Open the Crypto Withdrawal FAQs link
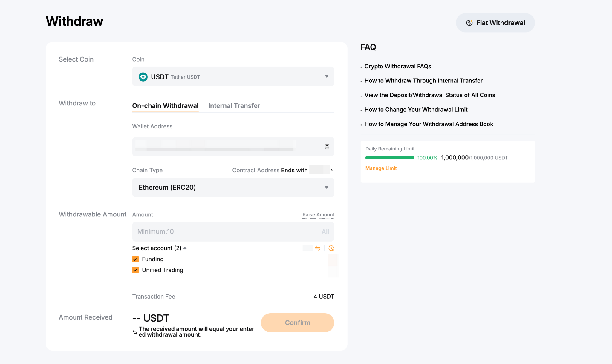The width and height of the screenshot is (612, 364). (397, 66)
